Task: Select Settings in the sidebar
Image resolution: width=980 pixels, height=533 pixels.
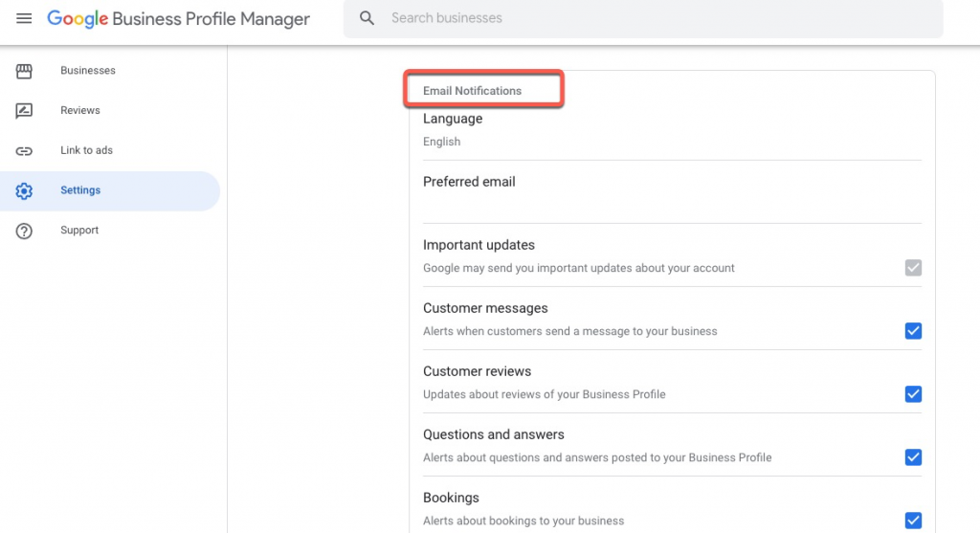Action: pyautogui.click(x=110, y=190)
